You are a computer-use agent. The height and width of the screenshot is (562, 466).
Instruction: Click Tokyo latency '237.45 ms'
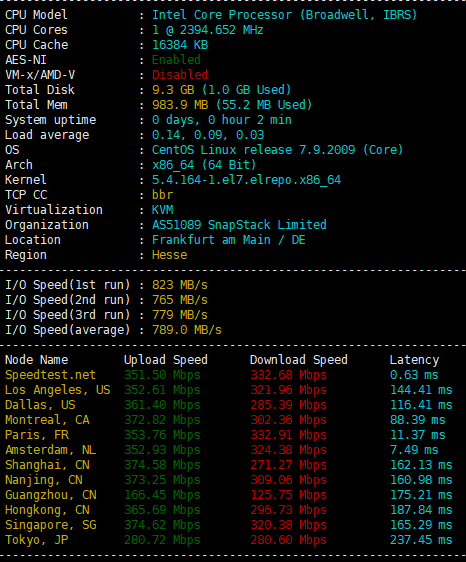click(x=421, y=540)
